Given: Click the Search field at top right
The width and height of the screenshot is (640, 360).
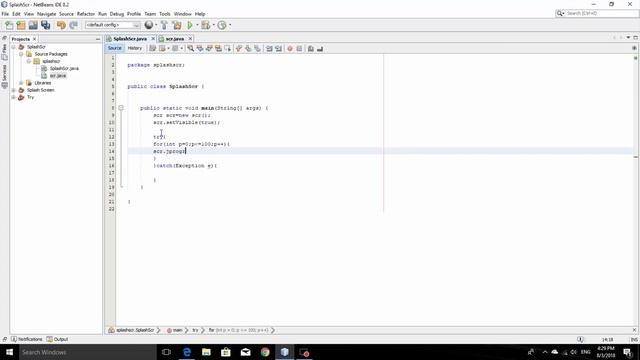Looking at the screenshot, I should point(597,13).
